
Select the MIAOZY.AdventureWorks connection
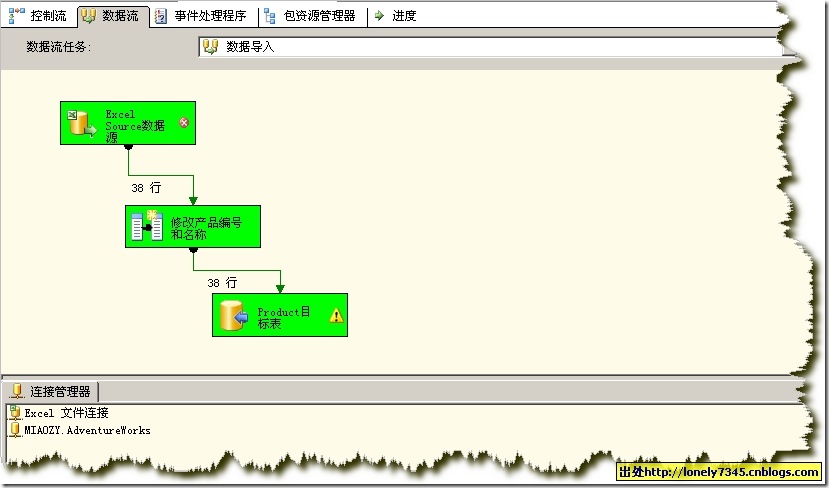(x=87, y=430)
